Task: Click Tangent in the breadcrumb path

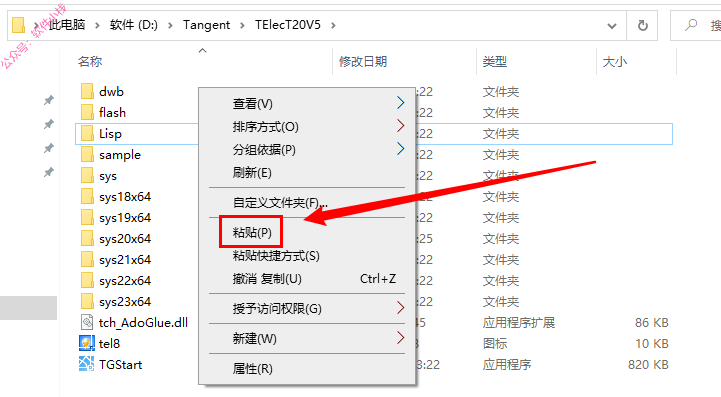Action: click(x=206, y=25)
